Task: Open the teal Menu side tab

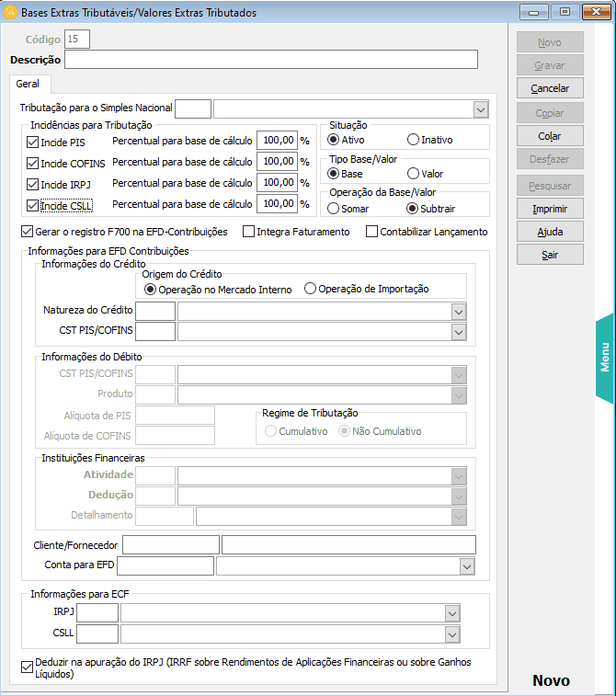Action: point(605,358)
